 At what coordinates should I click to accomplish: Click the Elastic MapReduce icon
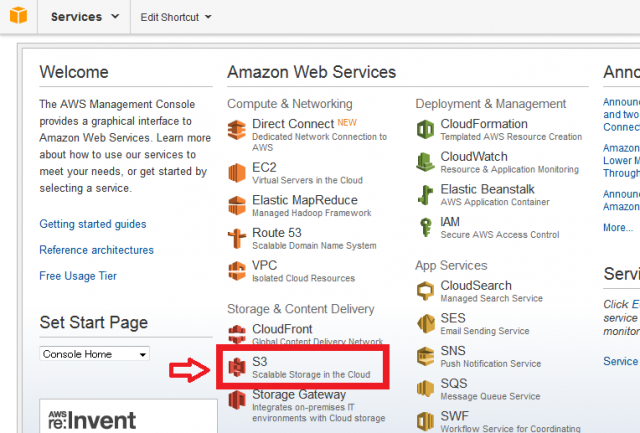pyautogui.click(x=237, y=205)
